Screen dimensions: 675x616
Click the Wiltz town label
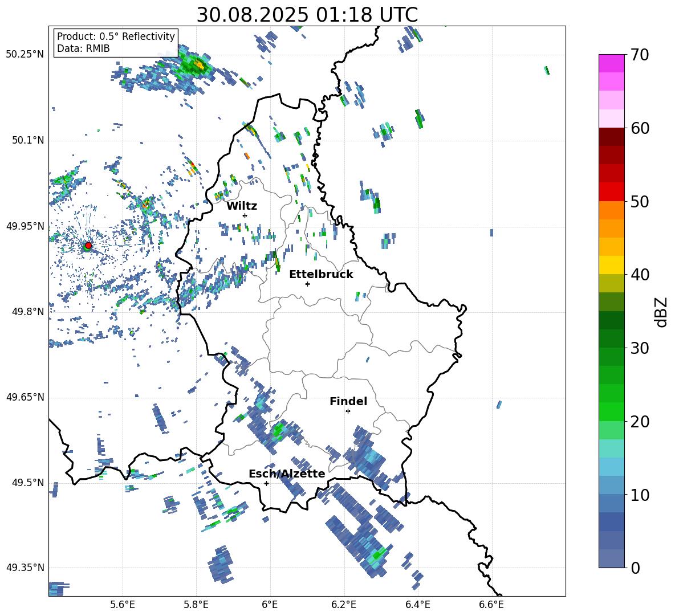pyautogui.click(x=242, y=206)
